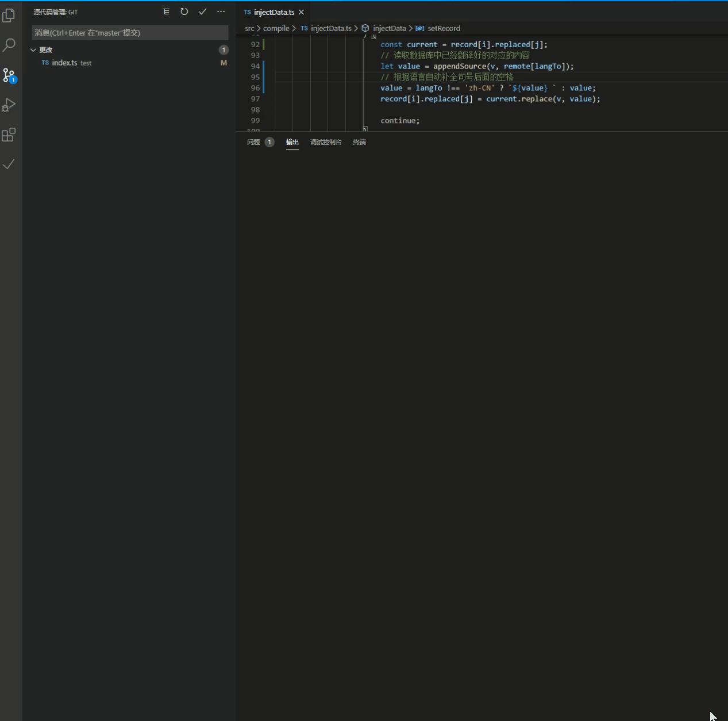Click the TS file icon beside index.ts
The image size is (728, 721).
pos(45,63)
